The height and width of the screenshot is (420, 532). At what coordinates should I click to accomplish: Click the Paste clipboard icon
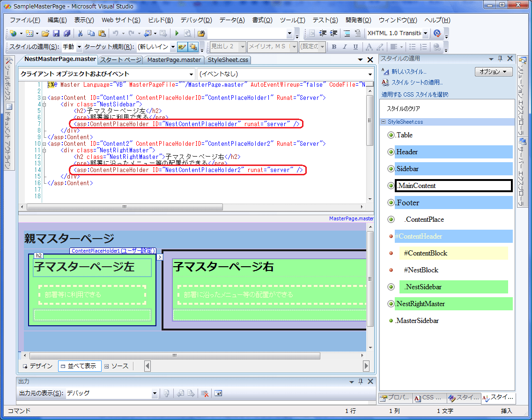click(x=102, y=33)
